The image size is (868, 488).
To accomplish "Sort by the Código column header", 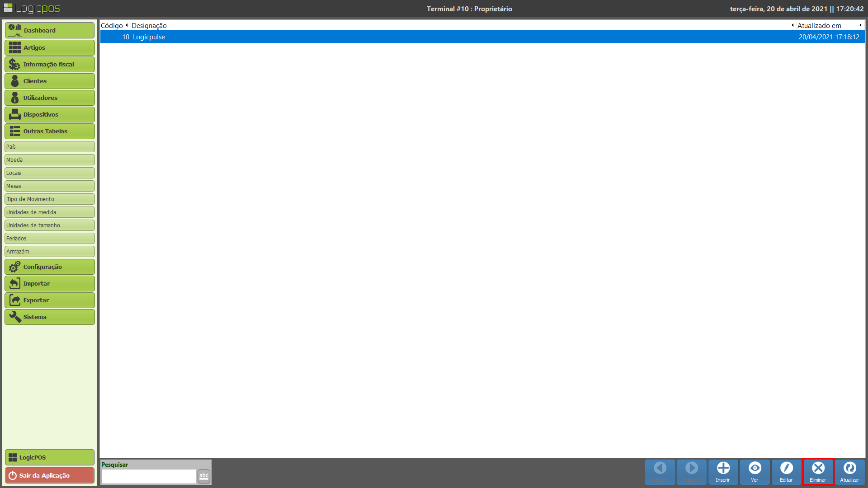I will point(112,26).
